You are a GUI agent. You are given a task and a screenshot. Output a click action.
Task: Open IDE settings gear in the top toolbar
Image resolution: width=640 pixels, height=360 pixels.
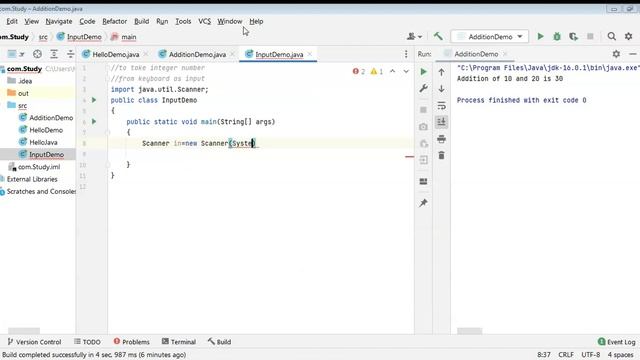pos(629,36)
